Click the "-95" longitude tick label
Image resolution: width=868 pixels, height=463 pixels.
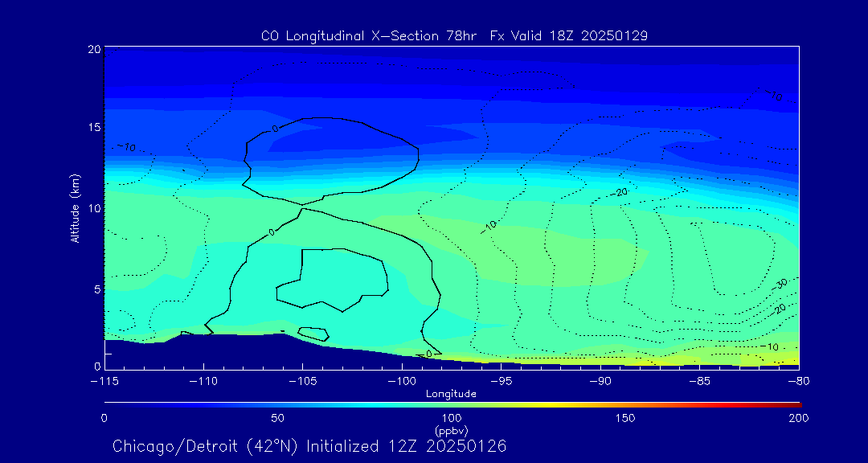(501, 380)
